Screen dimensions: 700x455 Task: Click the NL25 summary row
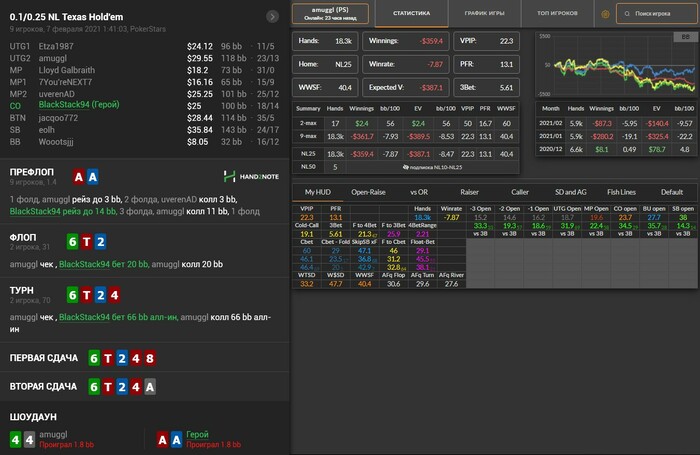405,154
